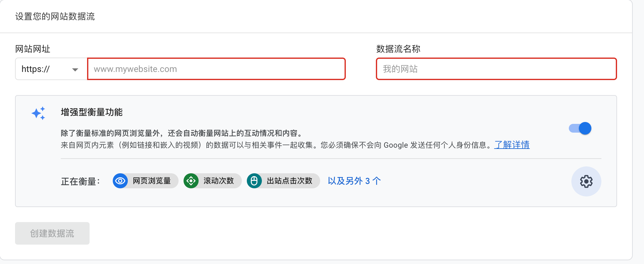644x264 pixels.
Task: Click the 滚动次数 scroll icon
Action: pos(191,181)
